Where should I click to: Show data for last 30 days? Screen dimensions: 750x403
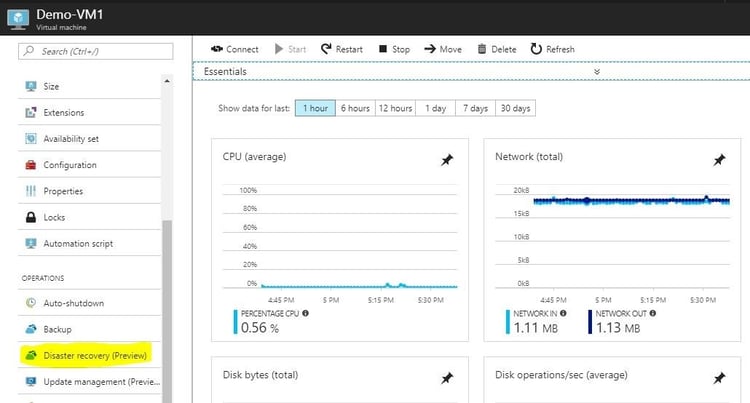516,108
